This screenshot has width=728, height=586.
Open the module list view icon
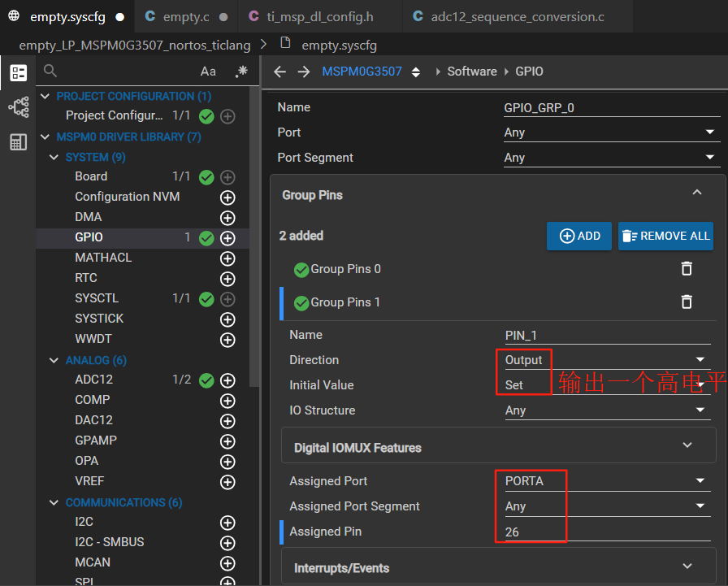pos(19,73)
